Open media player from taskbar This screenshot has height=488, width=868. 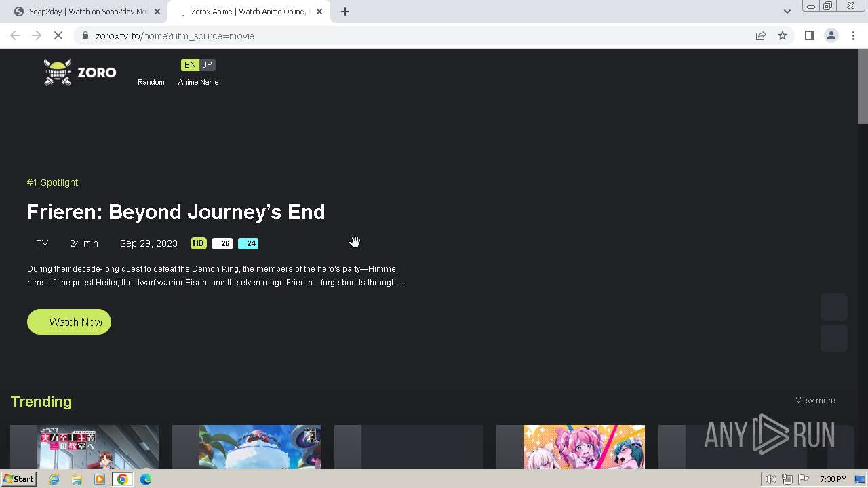tap(100, 479)
